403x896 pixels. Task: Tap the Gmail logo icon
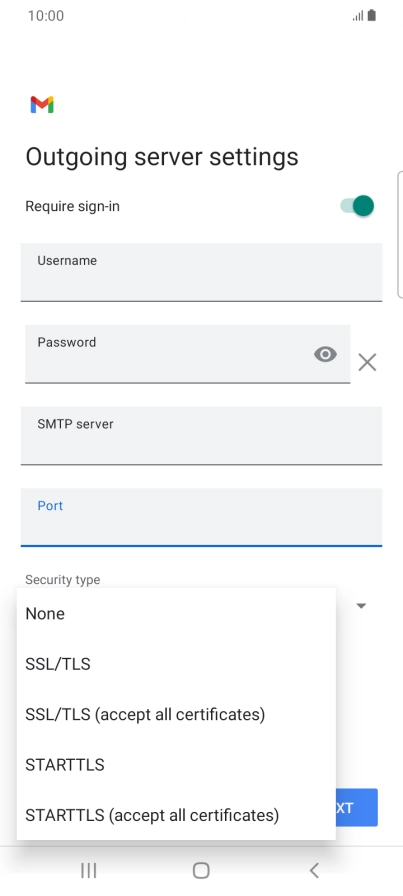[42, 105]
